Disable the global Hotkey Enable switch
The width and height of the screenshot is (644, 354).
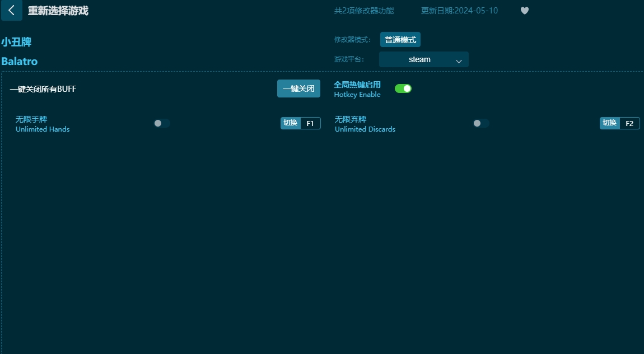pyautogui.click(x=403, y=88)
